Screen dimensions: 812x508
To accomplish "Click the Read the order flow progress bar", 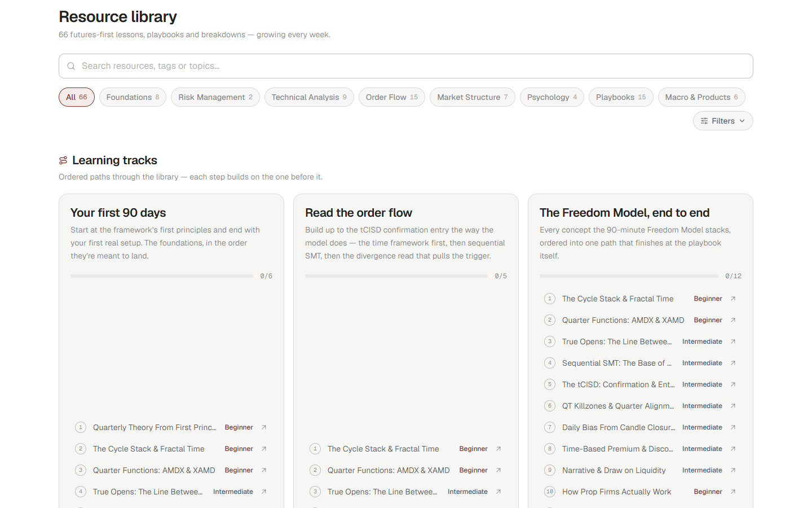I will [x=396, y=276].
